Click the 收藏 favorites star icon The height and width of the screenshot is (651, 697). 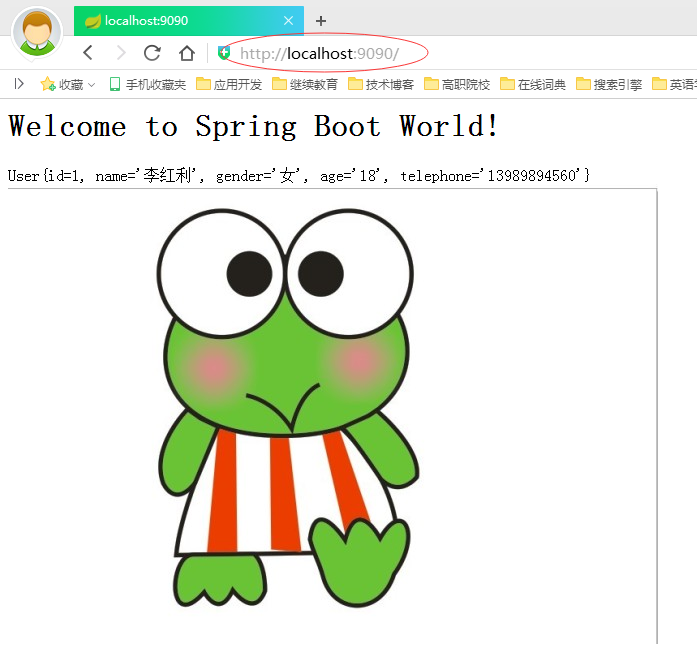pyautogui.click(x=48, y=84)
